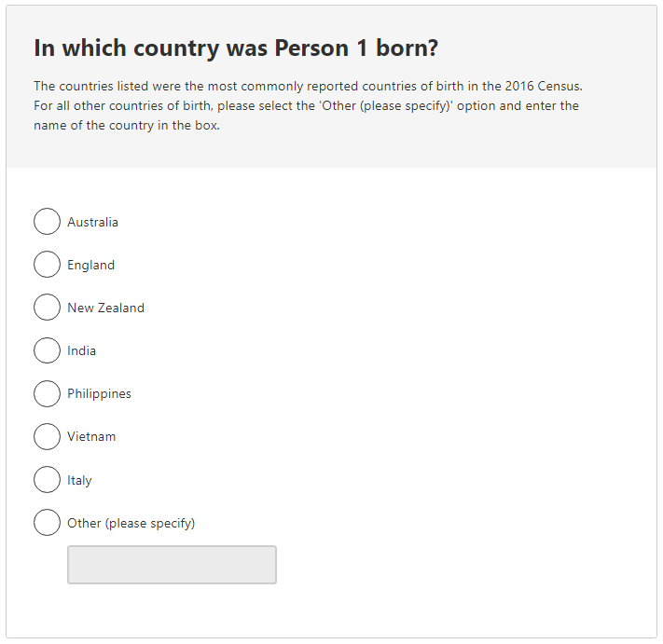Choose the New Zealand radio circle
Image resolution: width=663 pixels, height=644 pixels.
point(47,308)
